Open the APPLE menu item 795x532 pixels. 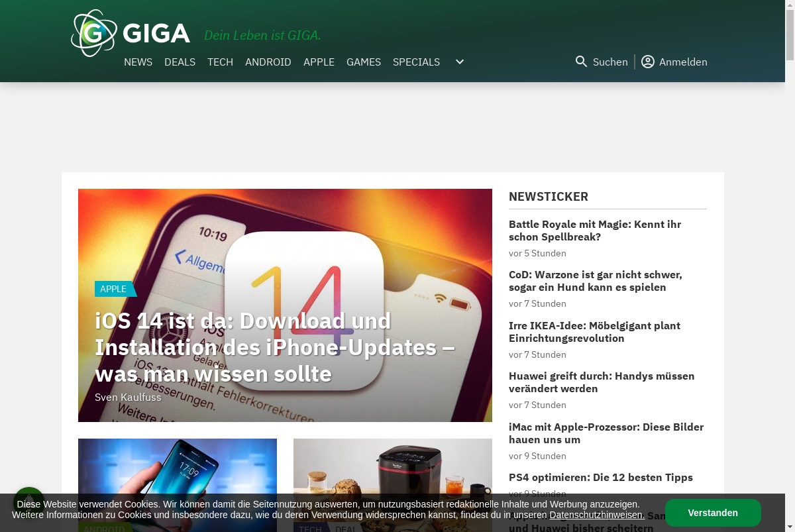(319, 62)
